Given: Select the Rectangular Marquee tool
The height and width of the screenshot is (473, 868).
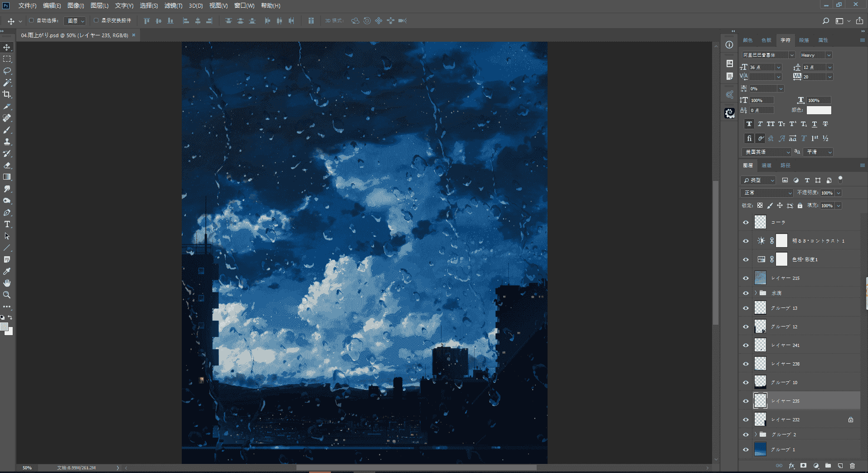Looking at the screenshot, I should [7, 59].
